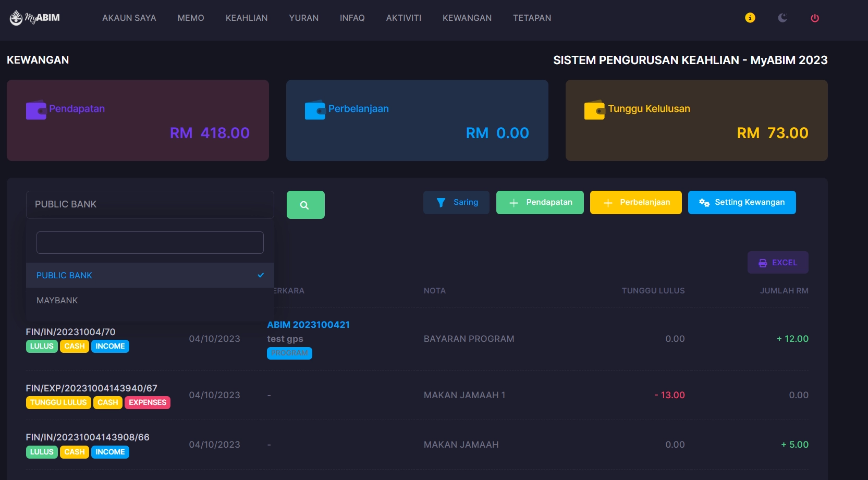
Task: Go to the INFAQ menu
Action: click(352, 18)
